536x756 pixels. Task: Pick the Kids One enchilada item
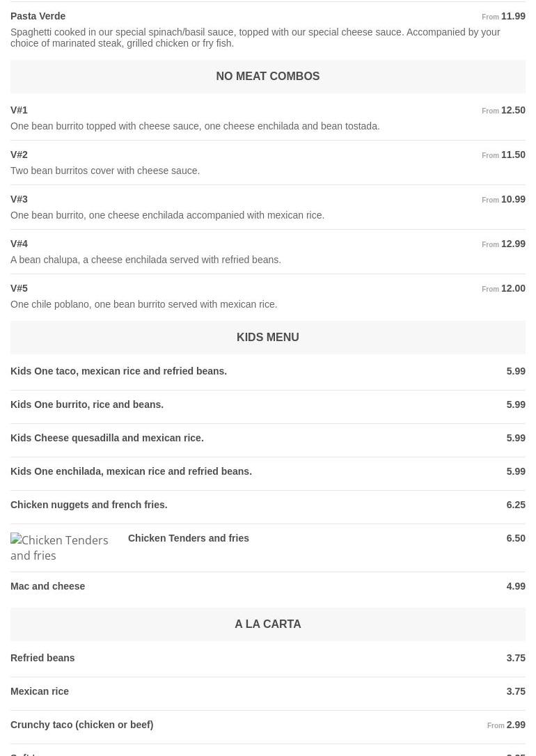pyautogui.click(x=131, y=471)
